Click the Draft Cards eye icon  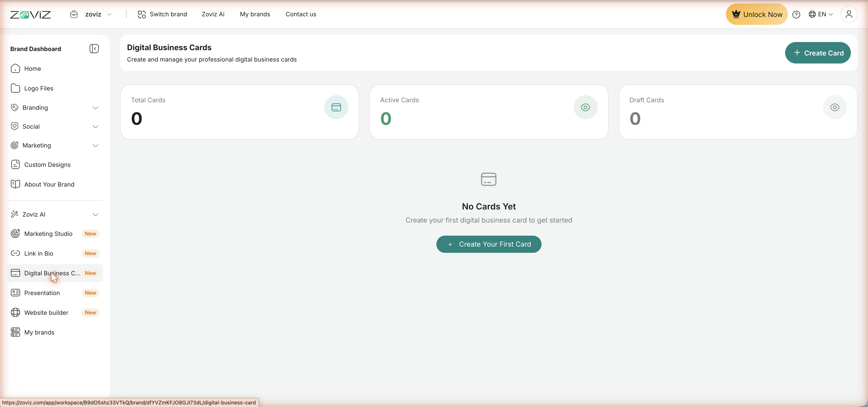(835, 107)
